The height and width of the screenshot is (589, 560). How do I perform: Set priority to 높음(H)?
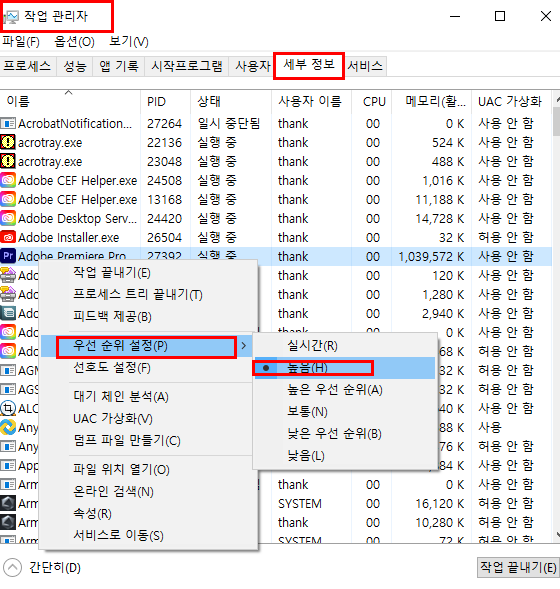(x=345, y=368)
